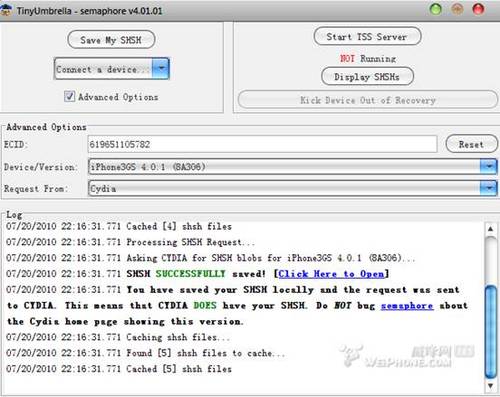Open the Device/Version dropdown arrow
Image resolution: width=500 pixels, height=397 pixels.
(489, 166)
